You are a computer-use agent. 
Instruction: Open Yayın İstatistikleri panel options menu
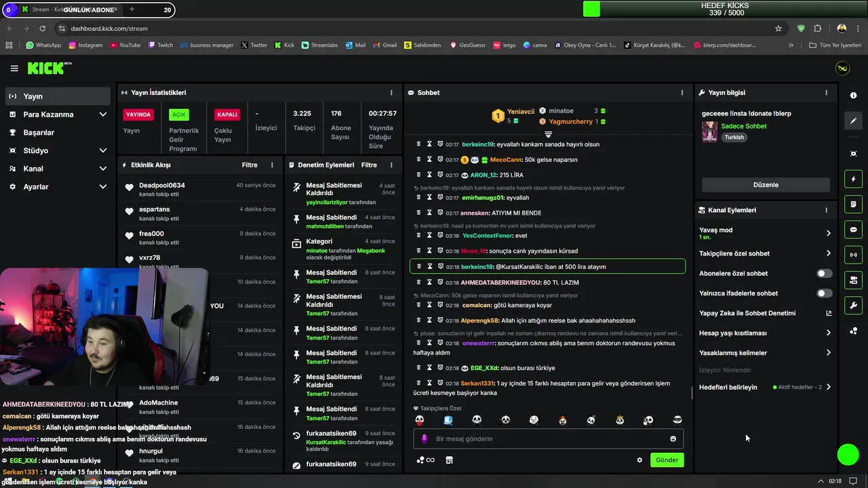click(x=391, y=92)
